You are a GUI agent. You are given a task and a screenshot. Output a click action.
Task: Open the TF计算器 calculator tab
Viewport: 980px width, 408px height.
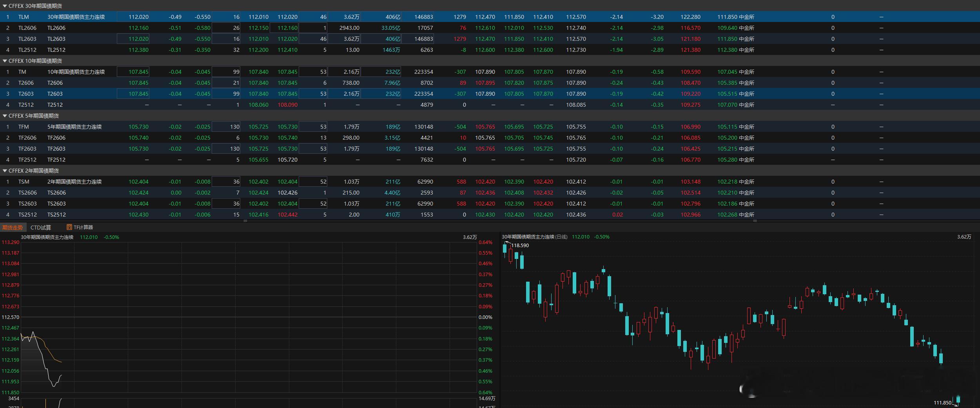pyautogui.click(x=80, y=228)
